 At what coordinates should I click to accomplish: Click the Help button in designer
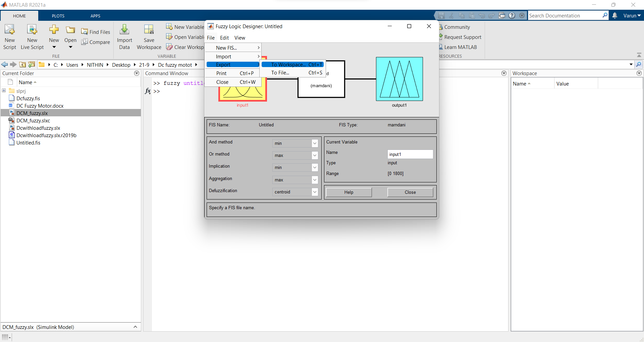coord(349,192)
